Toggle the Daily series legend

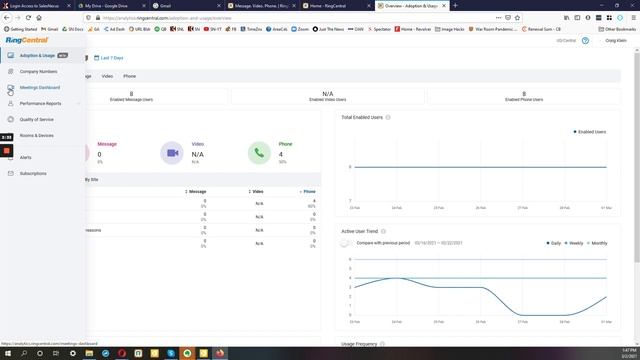[x=554, y=243]
